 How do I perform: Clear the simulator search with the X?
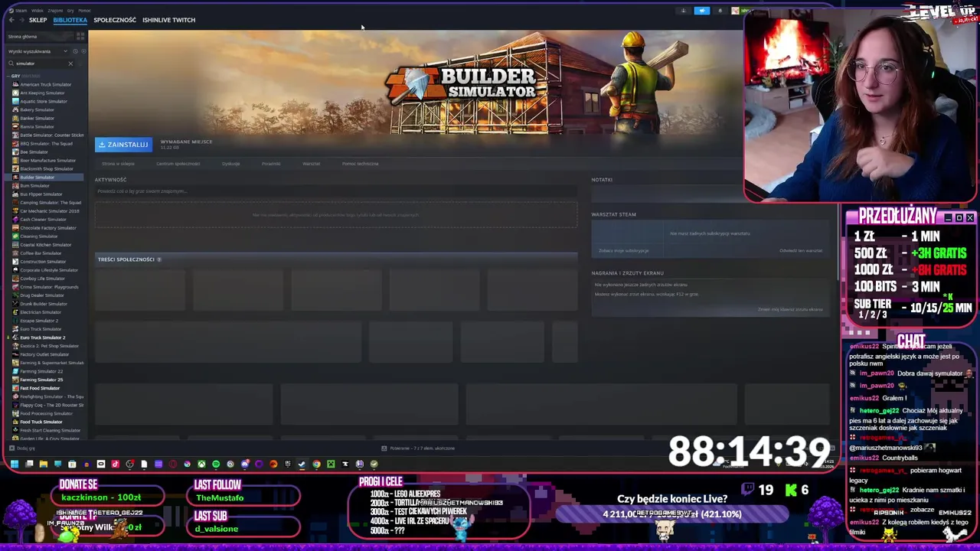(70, 64)
